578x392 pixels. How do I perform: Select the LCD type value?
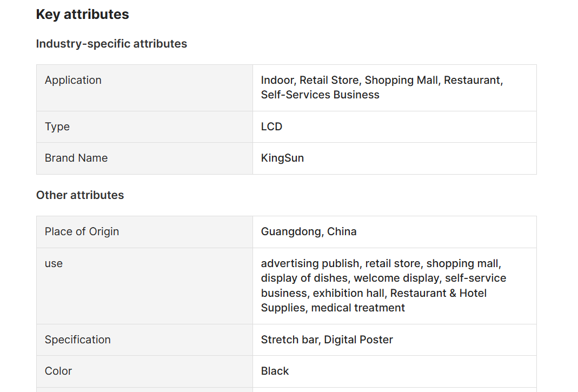pyautogui.click(x=271, y=127)
